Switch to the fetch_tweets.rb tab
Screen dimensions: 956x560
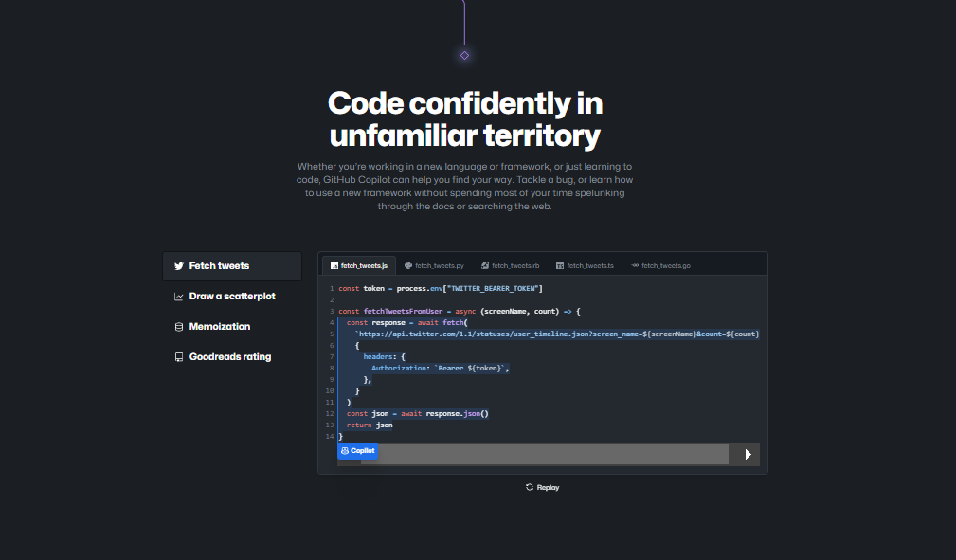(x=510, y=265)
